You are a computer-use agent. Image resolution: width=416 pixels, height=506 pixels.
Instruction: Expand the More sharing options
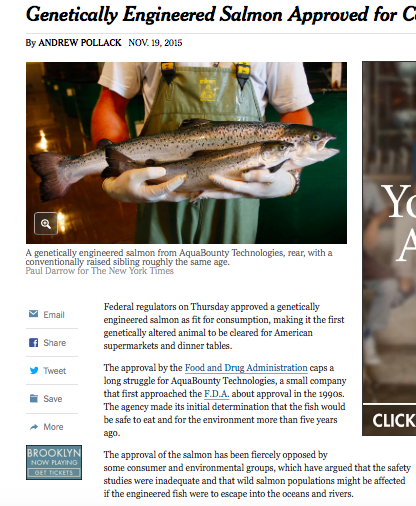tap(53, 427)
